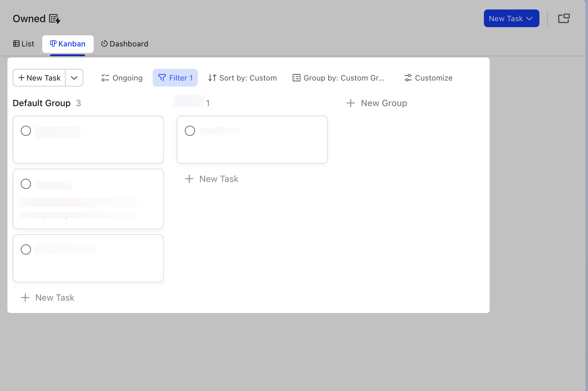588x391 pixels.
Task: Open the Ongoing status filter
Action: [122, 78]
